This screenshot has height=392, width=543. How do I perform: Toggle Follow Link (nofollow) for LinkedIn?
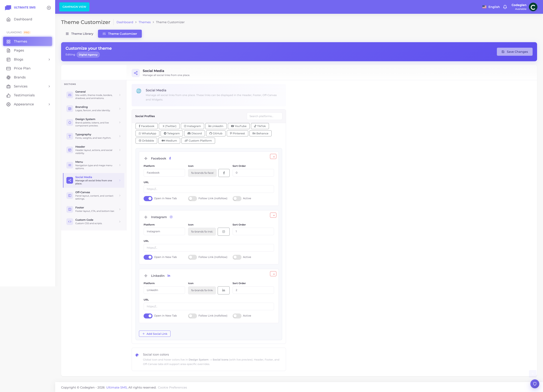tap(192, 316)
